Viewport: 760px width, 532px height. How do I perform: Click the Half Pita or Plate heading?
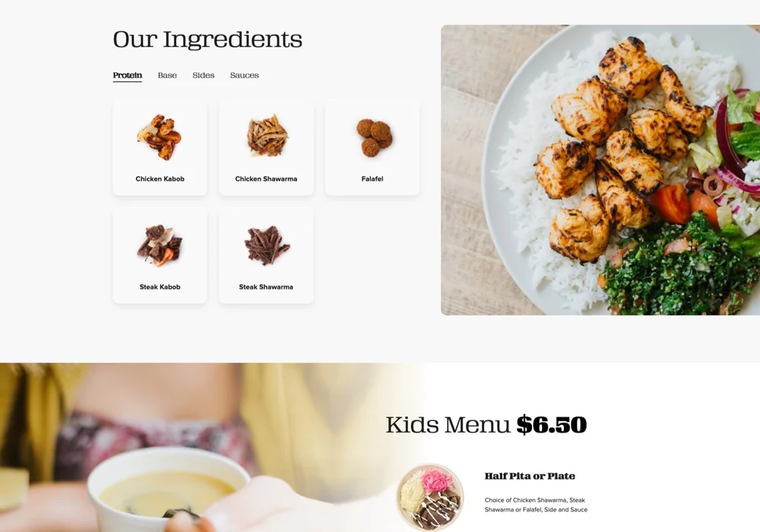pyautogui.click(x=530, y=477)
